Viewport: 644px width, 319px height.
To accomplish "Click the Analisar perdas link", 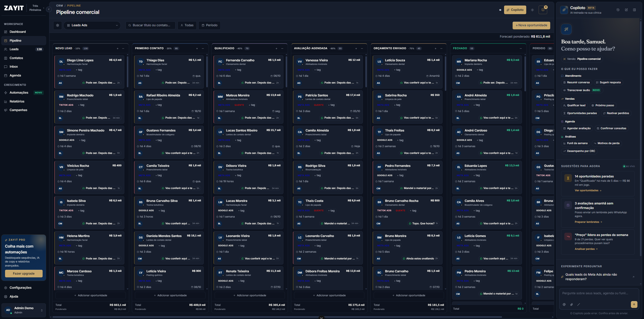I will tap(586, 249).
